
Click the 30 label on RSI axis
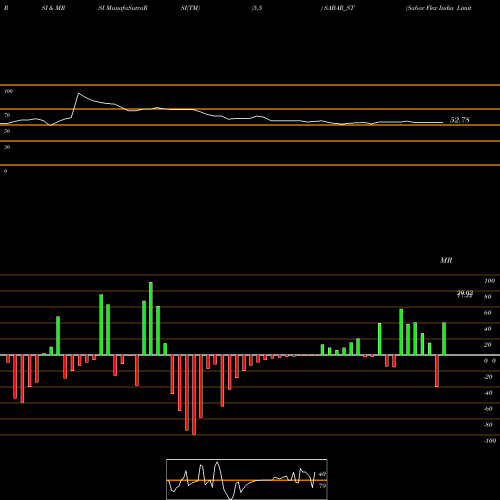pos(7,147)
